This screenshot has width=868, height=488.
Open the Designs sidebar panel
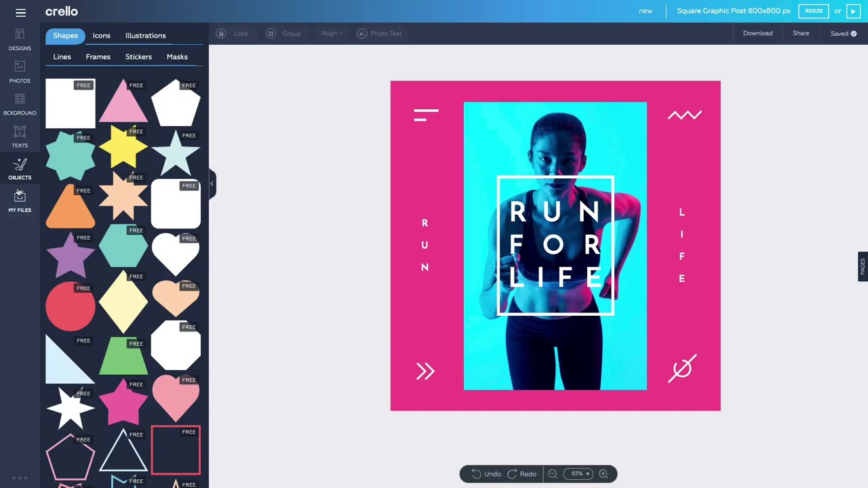point(20,39)
